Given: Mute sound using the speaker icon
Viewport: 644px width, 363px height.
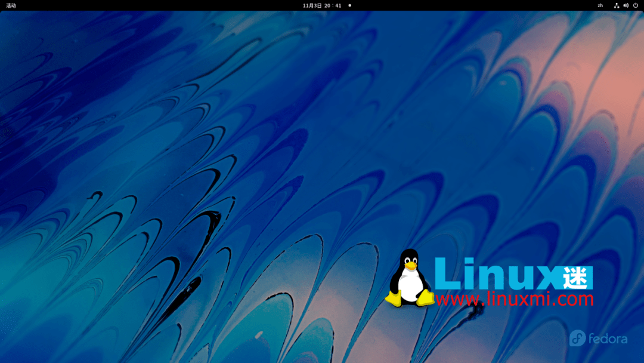Looking at the screenshot, I should (626, 5).
